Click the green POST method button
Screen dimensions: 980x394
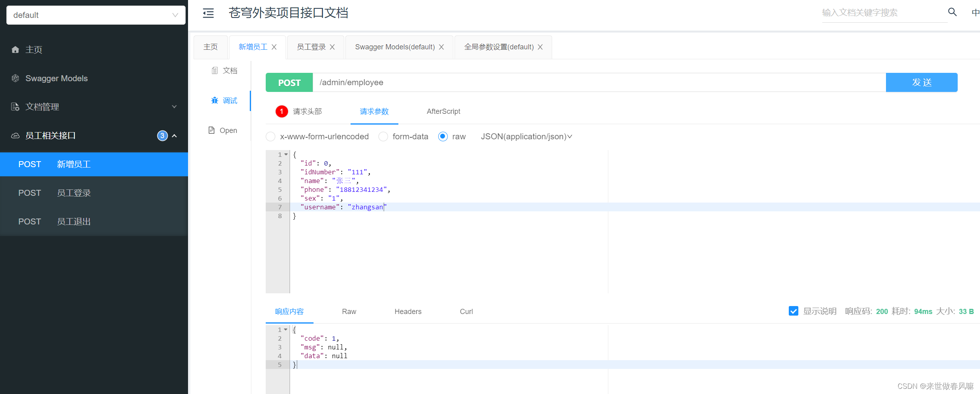[x=289, y=82]
